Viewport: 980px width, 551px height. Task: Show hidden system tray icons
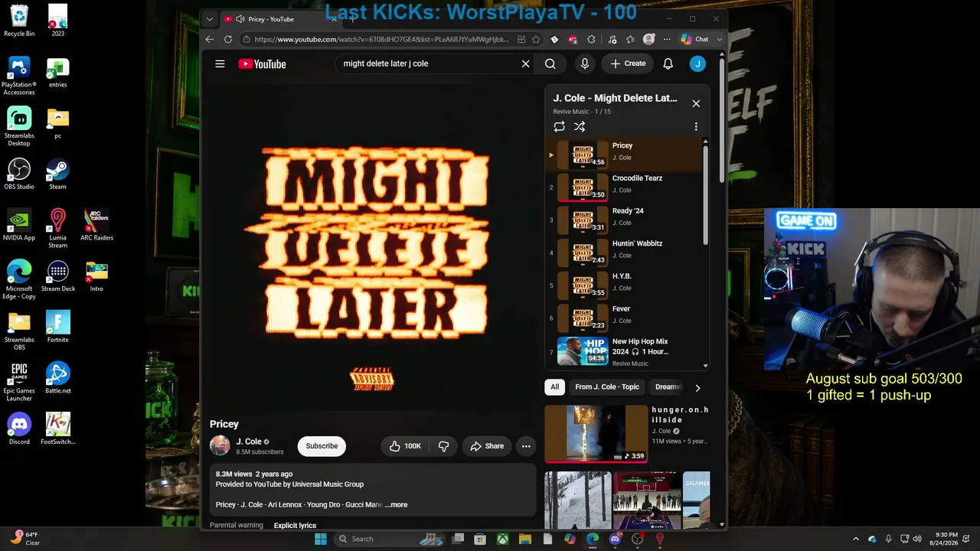pos(856,539)
